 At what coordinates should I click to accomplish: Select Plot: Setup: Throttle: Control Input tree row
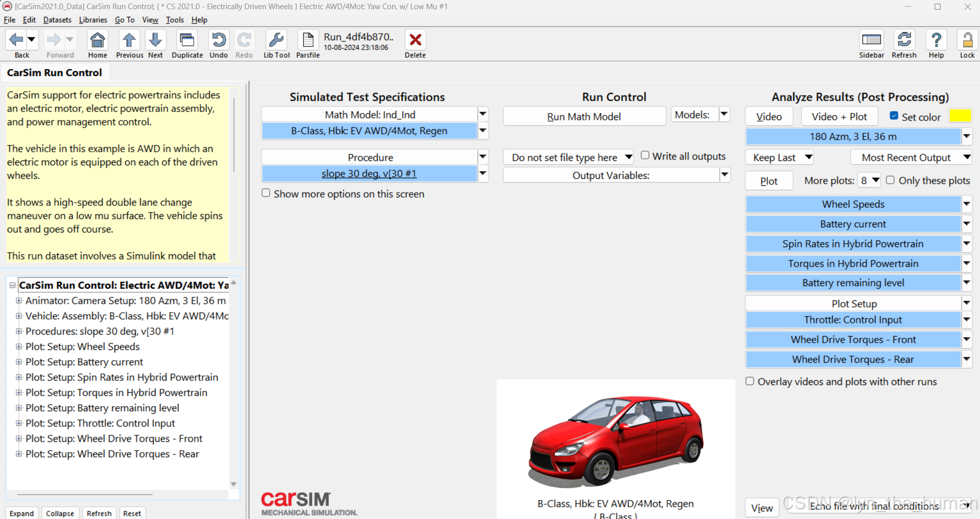pos(100,423)
